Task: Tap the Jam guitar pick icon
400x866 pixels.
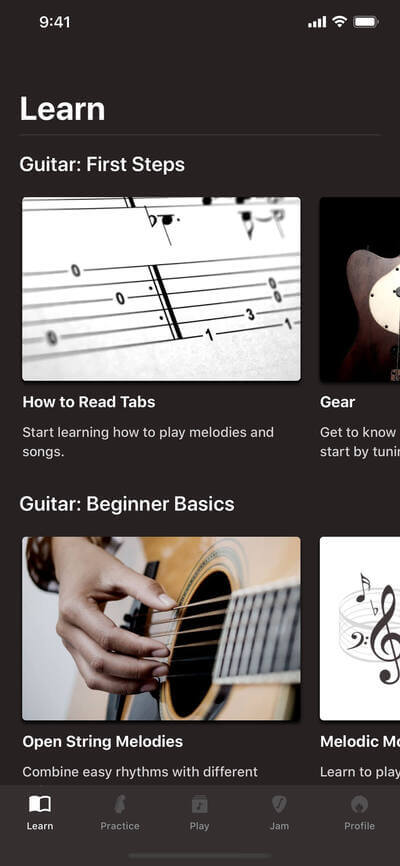Action: (279, 804)
